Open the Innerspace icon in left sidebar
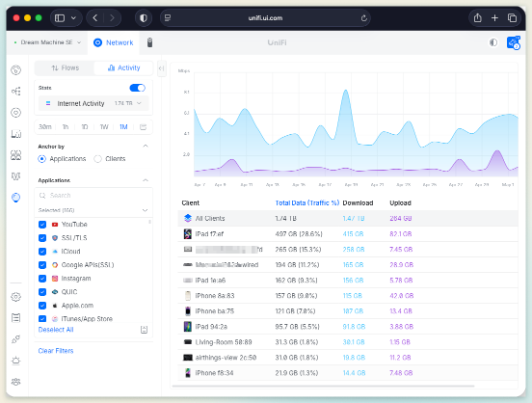Screen dimensions: 532x403 coord(16,339)
